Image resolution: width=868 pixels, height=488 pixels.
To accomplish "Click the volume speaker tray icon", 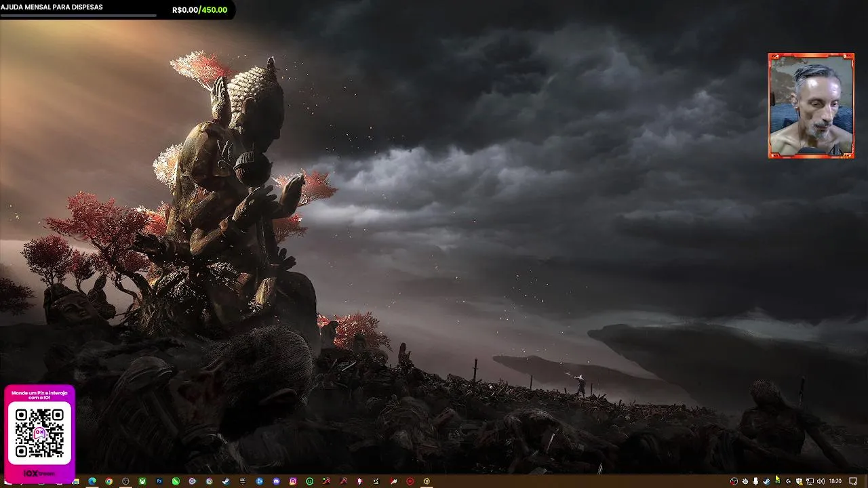I will point(821,481).
